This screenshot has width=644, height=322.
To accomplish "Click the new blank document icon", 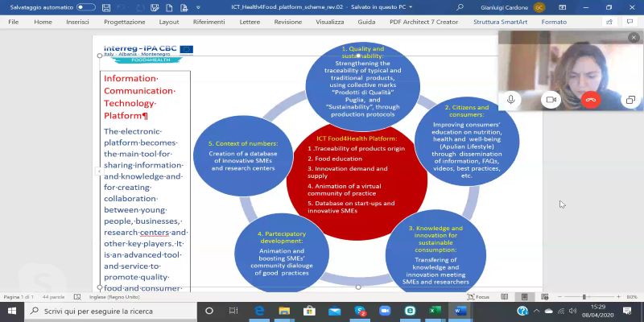I will 169,7.
